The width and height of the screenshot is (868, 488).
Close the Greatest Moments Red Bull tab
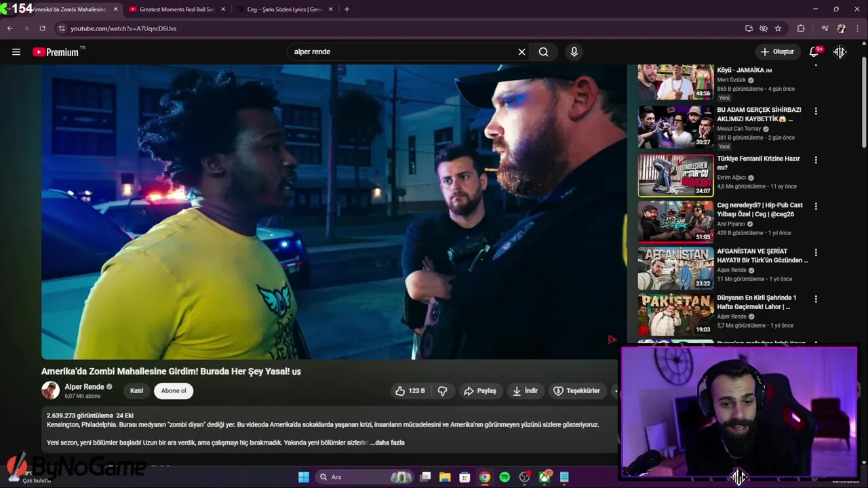223,9
